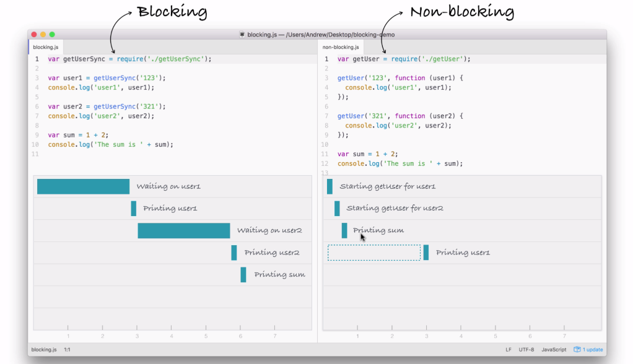Switch to the blocking.js tab
633x364 pixels.
[x=46, y=47]
